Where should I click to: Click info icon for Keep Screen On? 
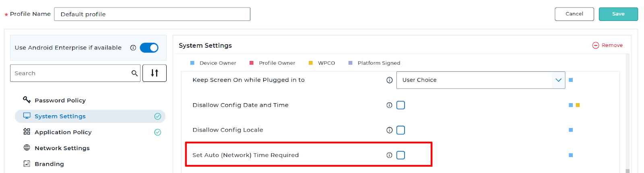[389, 80]
